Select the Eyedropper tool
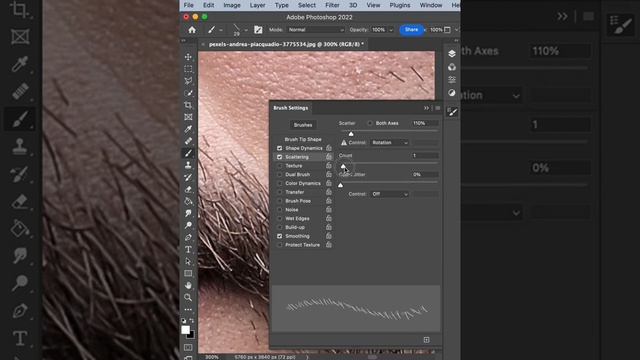Viewport: 640px width, 360px height. tap(188, 129)
